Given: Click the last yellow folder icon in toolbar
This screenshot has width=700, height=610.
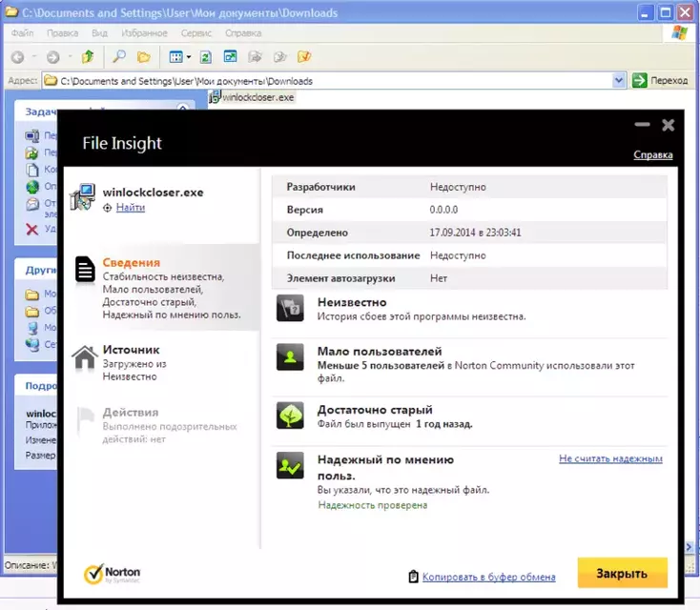Looking at the screenshot, I should (304, 56).
